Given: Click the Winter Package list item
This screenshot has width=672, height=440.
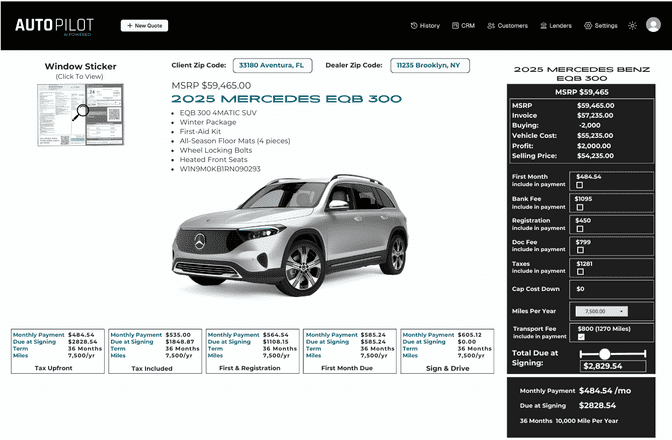Looking at the screenshot, I should [x=208, y=122].
